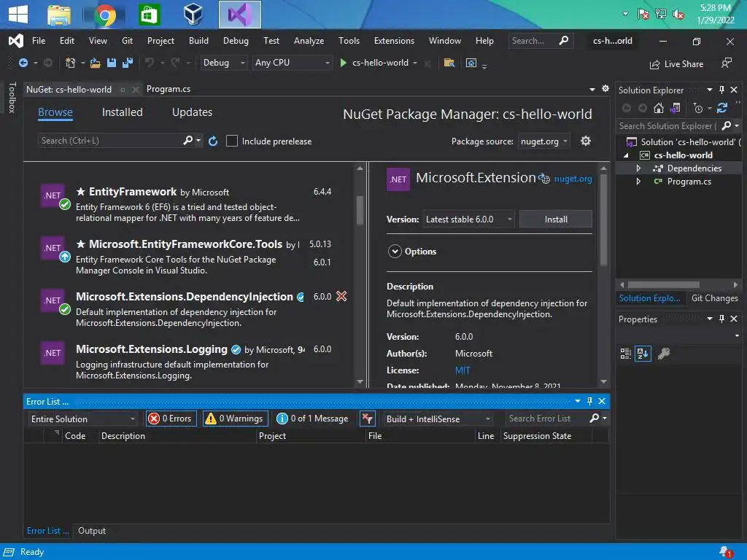
Task: Toggle the 0 Errors filter
Action: 171,419
